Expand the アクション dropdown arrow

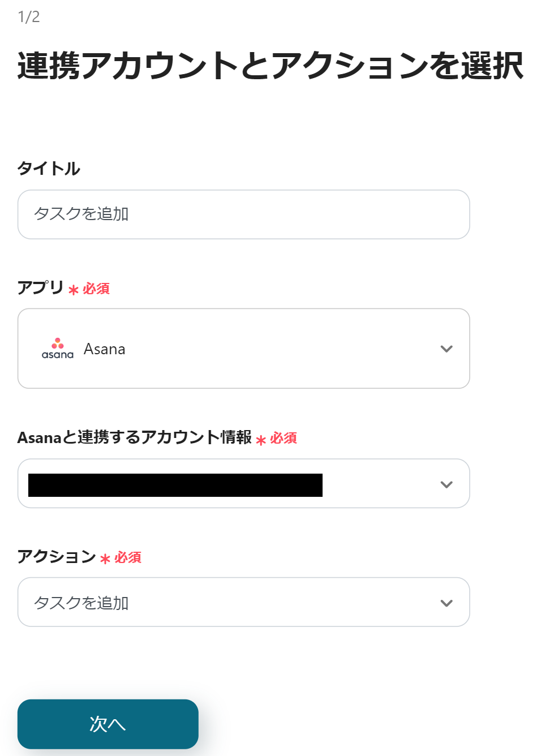point(446,603)
